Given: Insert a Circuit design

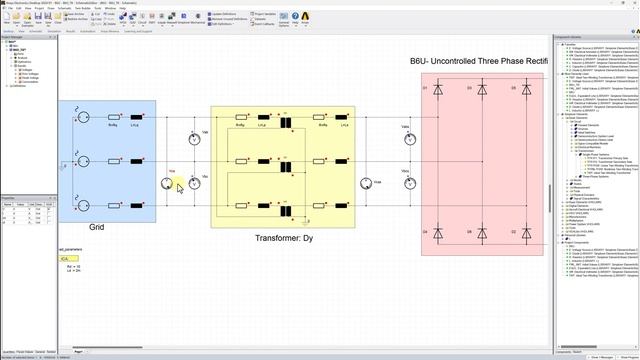Looking at the screenshot, I should [142, 18].
